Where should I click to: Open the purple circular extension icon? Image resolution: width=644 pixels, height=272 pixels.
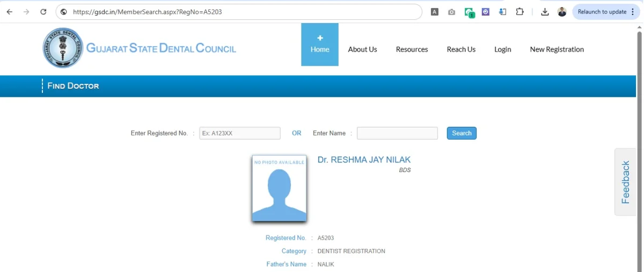pos(486,12)
